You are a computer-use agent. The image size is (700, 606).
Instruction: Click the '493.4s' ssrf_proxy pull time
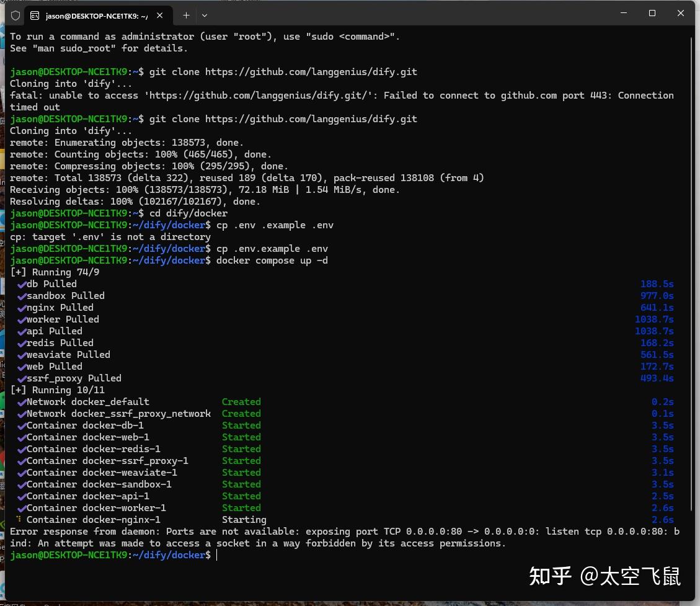pyautogui.click(x=657, y=378)
